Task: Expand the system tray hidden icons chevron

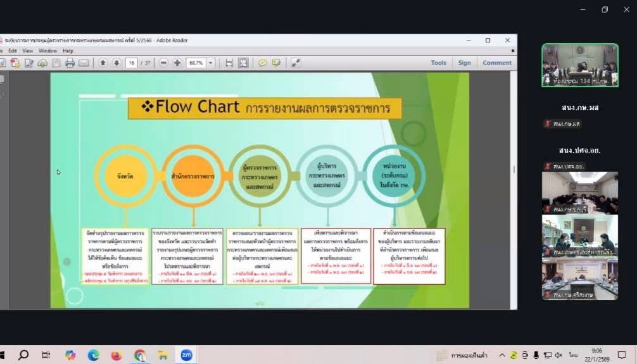Action: coord(502,355)
